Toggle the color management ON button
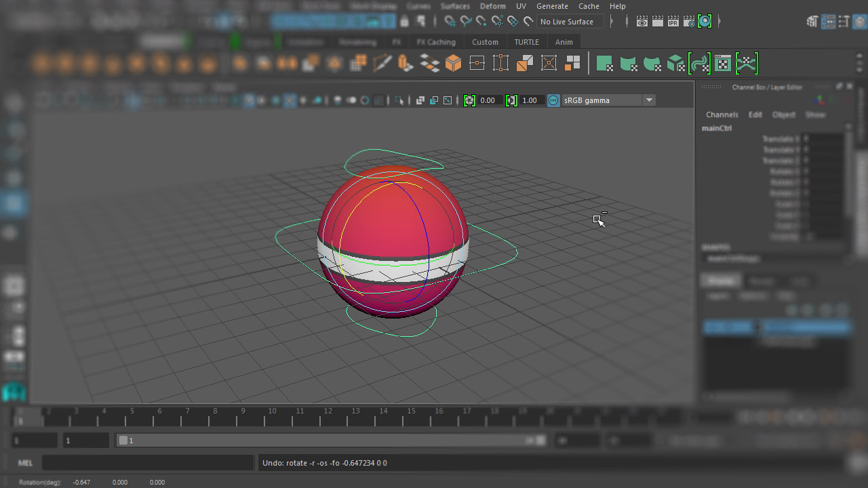868x488 pixels. [553, 100]
